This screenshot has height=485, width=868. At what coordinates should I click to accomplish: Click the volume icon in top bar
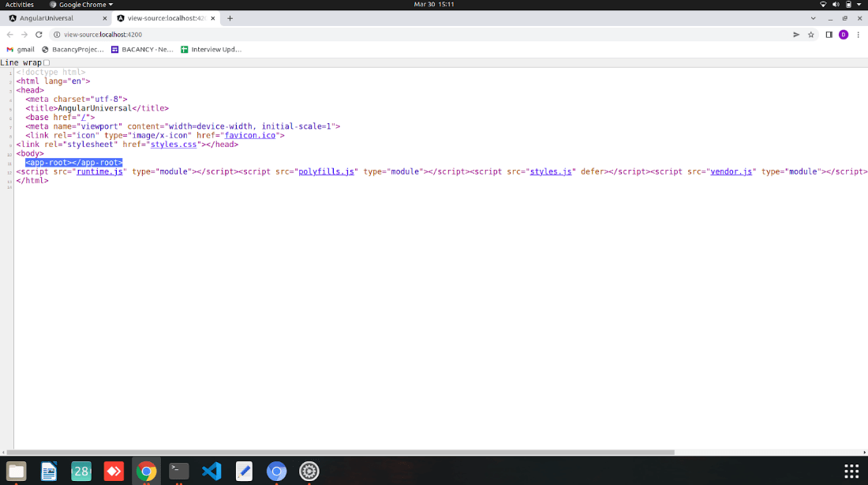[836, 5]
